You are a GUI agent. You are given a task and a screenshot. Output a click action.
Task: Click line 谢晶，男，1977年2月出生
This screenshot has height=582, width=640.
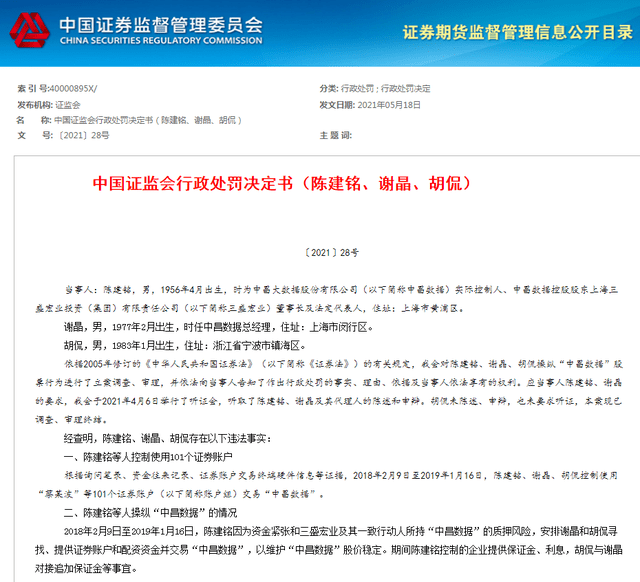[x=218, y=327]
